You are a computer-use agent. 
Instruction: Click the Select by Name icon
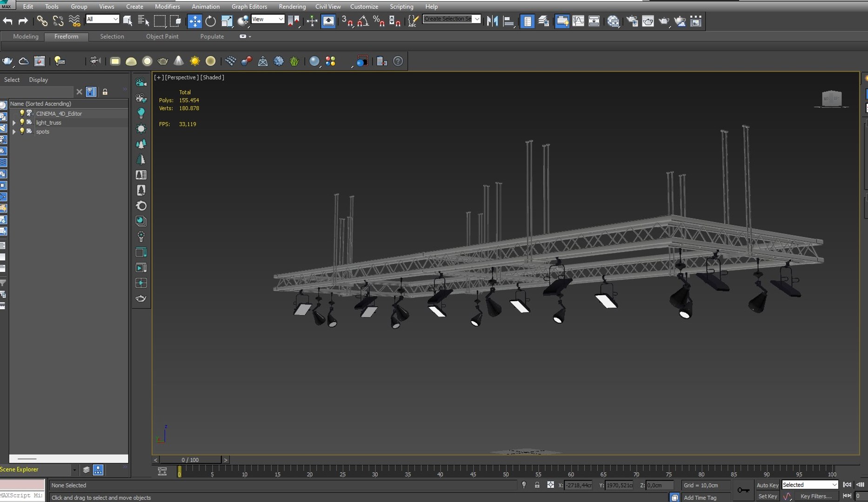pos(143,21)
